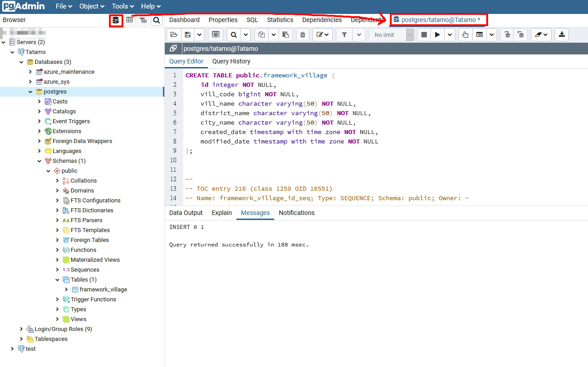Viewport: 588px width, 367px height.
Task: Click the Paste clipboard icon
Action: [285, 35]
